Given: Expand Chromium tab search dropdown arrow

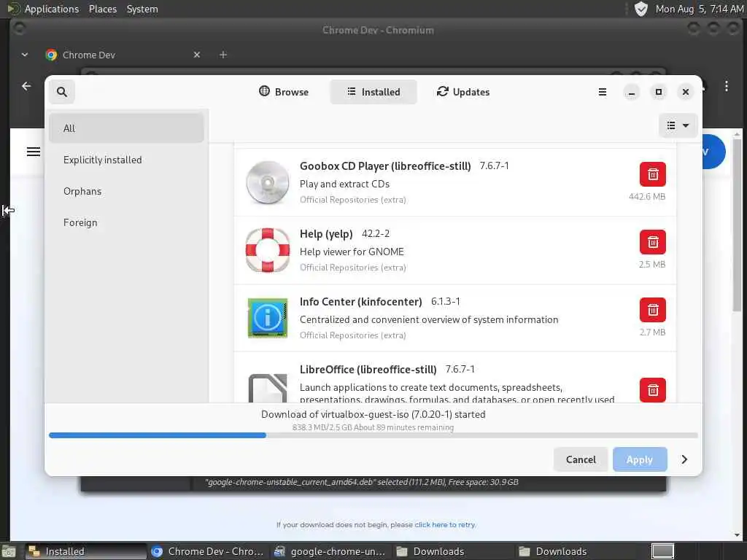Looking at the screenshot, I should 25,55.
